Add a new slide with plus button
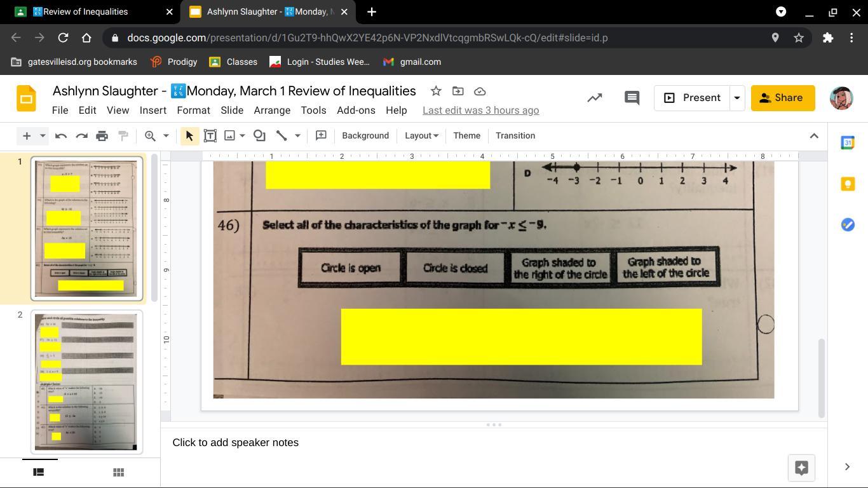Viewport: 868px width, 488px height. [x=27, y=135]
